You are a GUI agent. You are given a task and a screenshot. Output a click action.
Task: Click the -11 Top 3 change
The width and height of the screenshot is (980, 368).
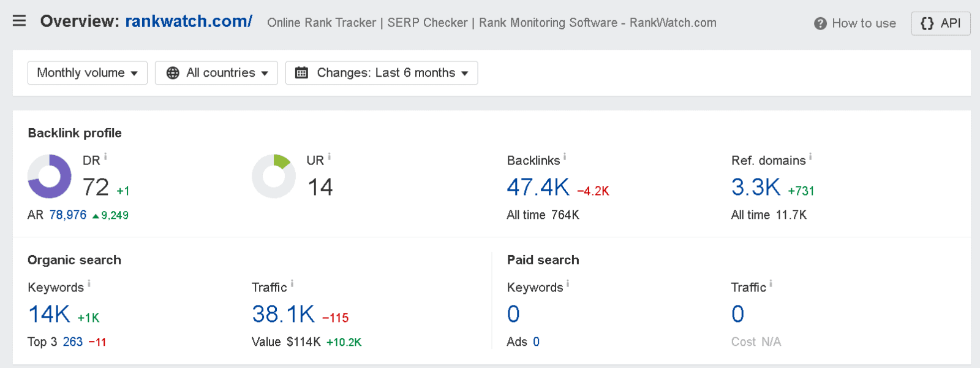97,342
